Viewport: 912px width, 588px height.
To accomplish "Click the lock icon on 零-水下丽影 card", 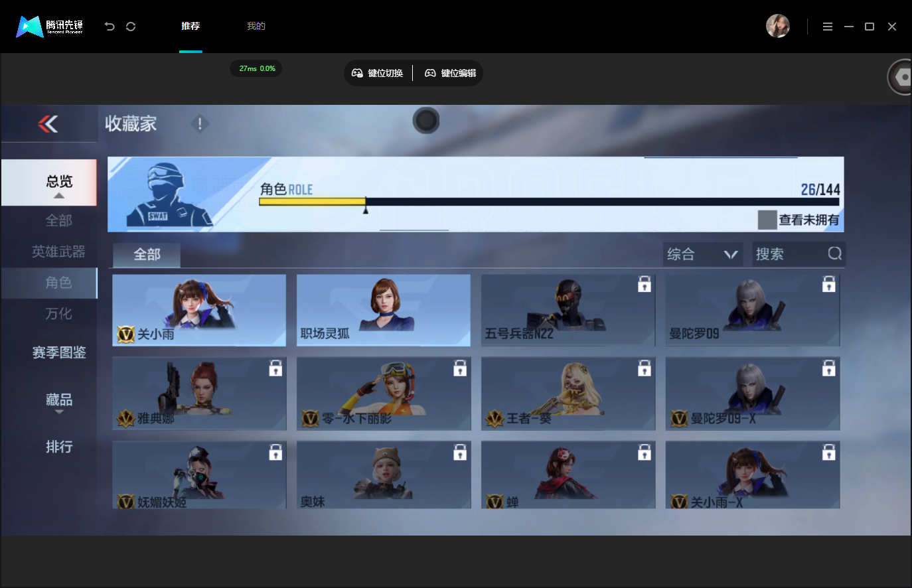I will 460,368.
